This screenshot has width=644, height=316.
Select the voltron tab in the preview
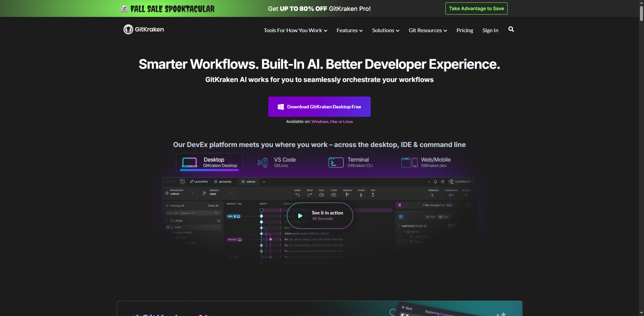click(249, 182)
